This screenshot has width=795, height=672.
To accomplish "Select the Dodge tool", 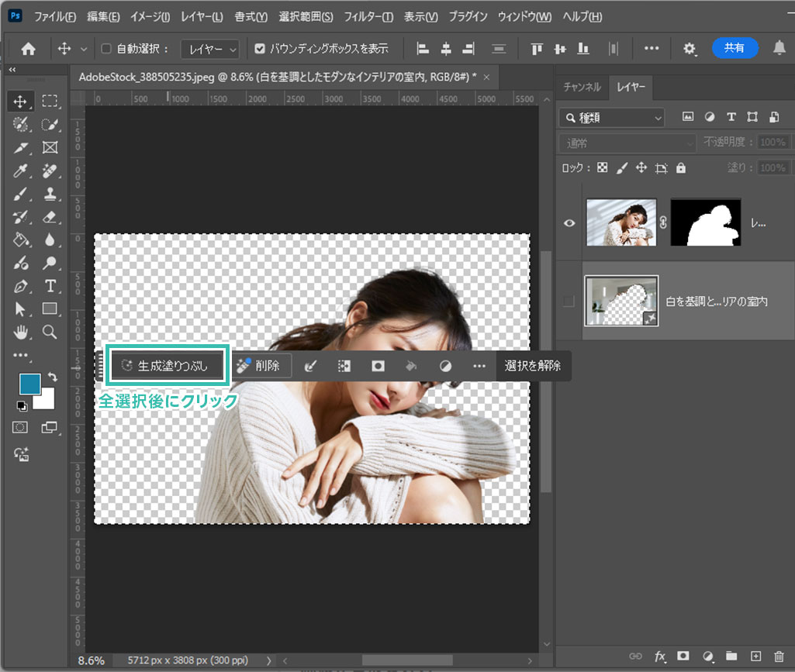I will (x=50, y=263).
